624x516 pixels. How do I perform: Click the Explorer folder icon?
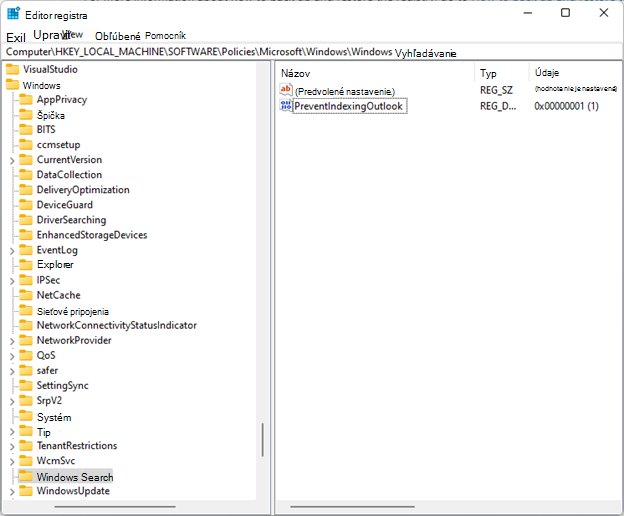[x=26, y=265]
